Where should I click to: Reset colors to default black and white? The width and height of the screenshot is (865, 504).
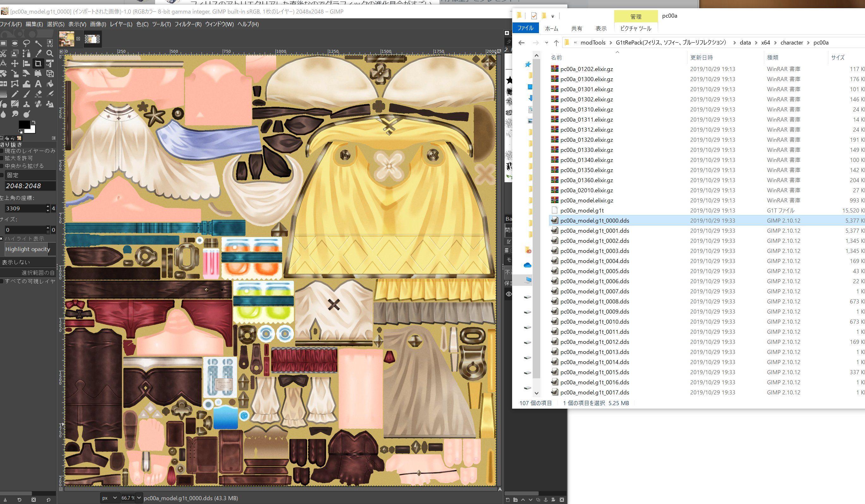pos(21,132)
